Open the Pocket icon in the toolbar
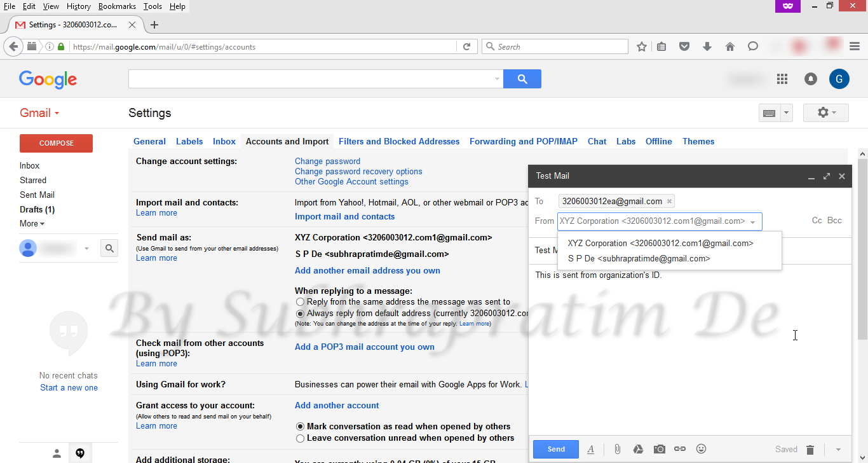The image size is (868, 463). 684,46
